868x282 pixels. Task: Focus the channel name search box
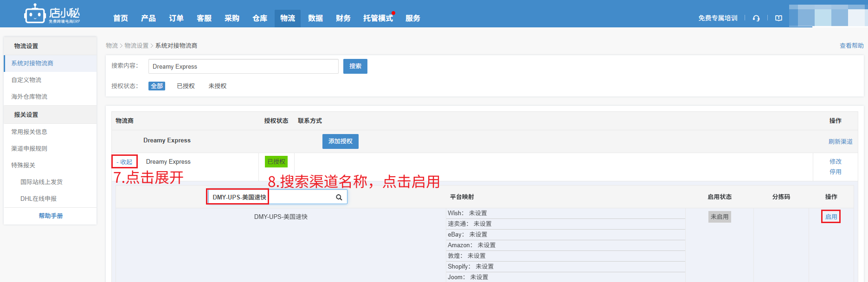point(277,197)
